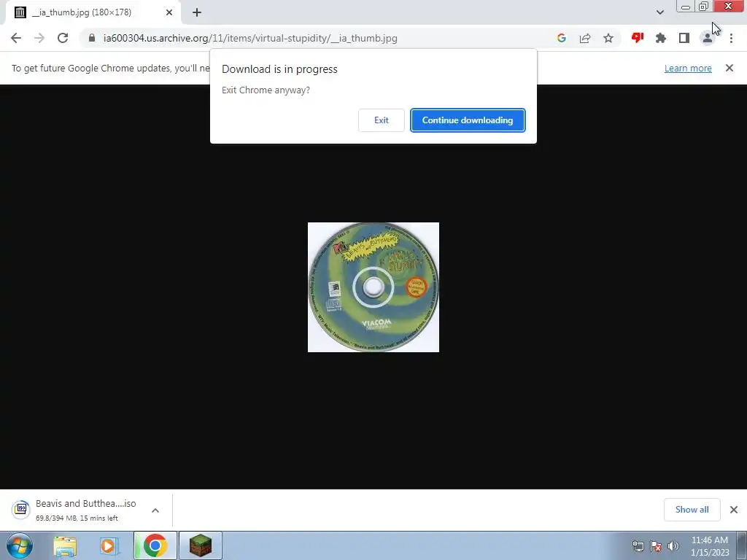Open a new tab with plus button

[x=197, y=12]
